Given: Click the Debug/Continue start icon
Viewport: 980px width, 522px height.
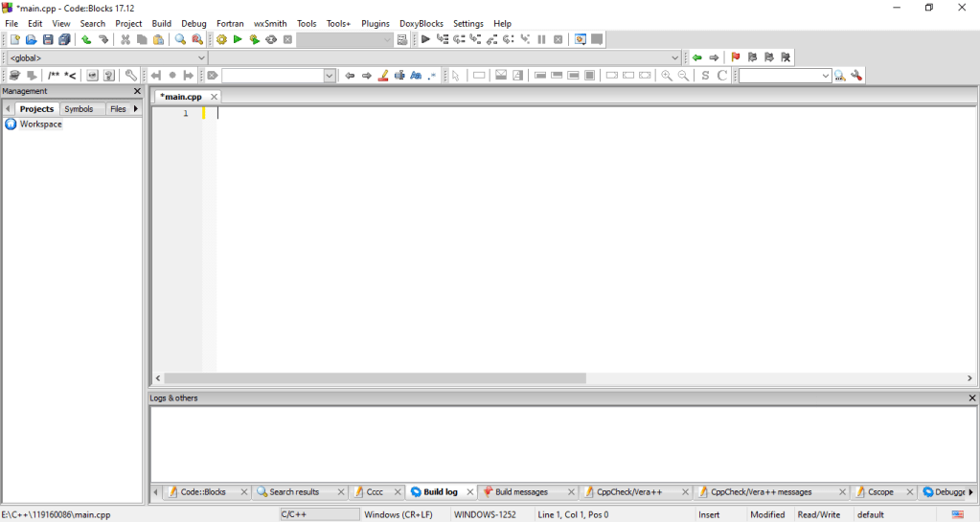Looking at the screenshot, I should (x=425, y=40).
